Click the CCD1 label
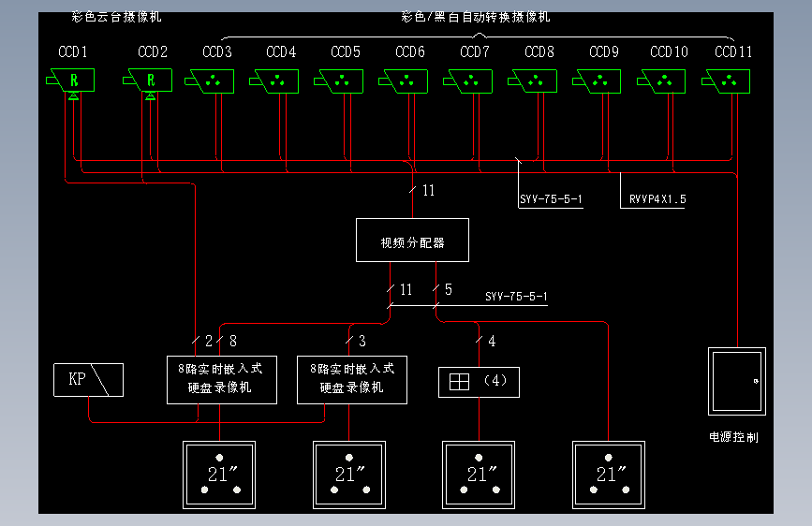This screenshot has width=812, height=526. coord(73,51)
